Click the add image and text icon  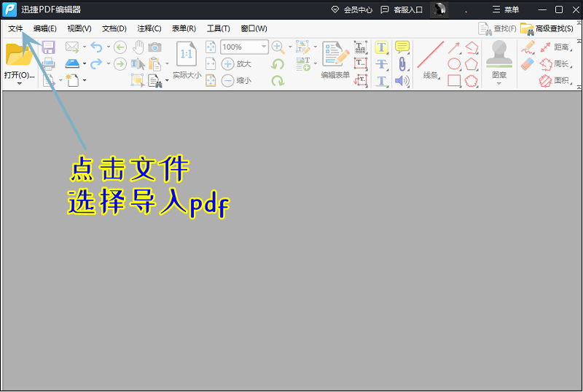pos(303,64)
